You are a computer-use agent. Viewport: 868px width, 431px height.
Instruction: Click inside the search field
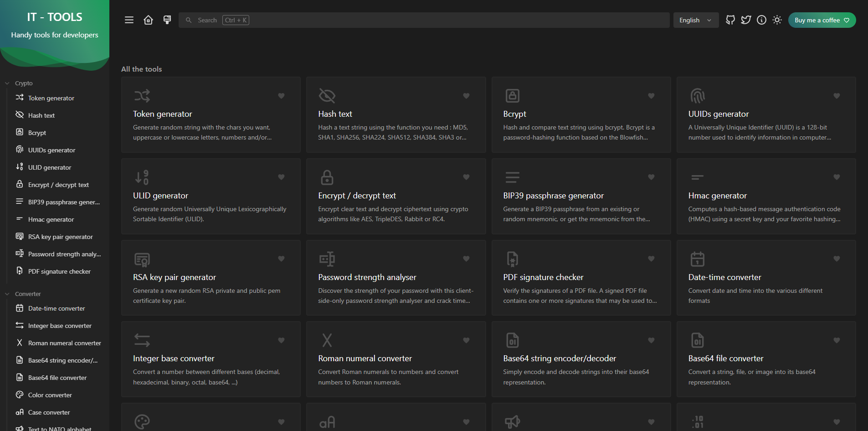tap(319, 20)
